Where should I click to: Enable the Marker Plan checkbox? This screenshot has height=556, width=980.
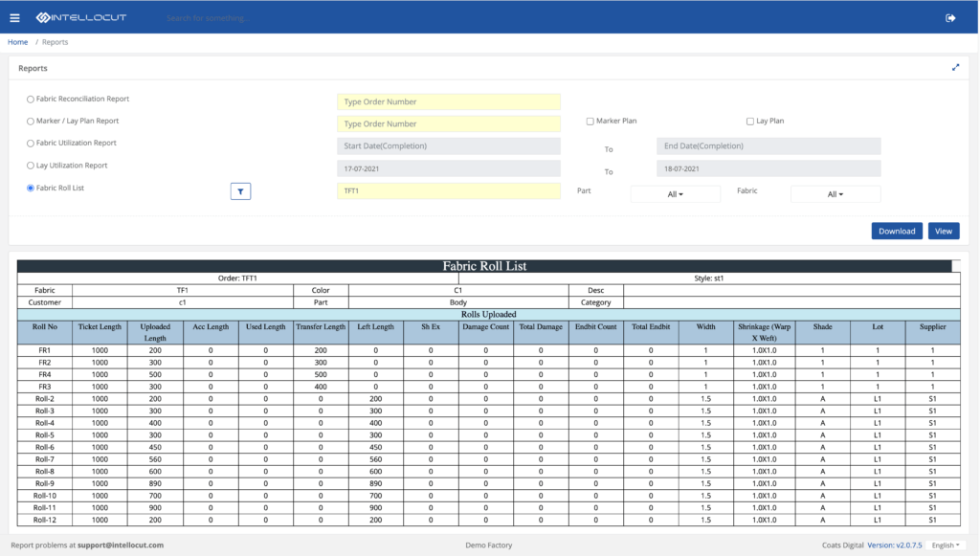point(590,120)
